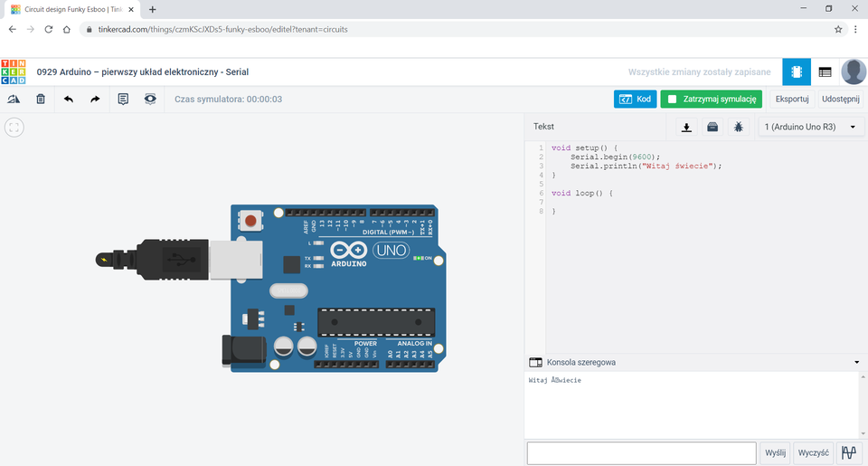Click the project title text

(x=143, y=72)
